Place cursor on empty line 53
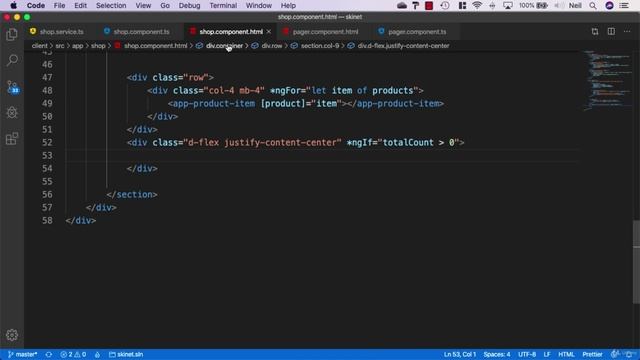This screenshot has width=640, height=360. (x=322, y=156)
